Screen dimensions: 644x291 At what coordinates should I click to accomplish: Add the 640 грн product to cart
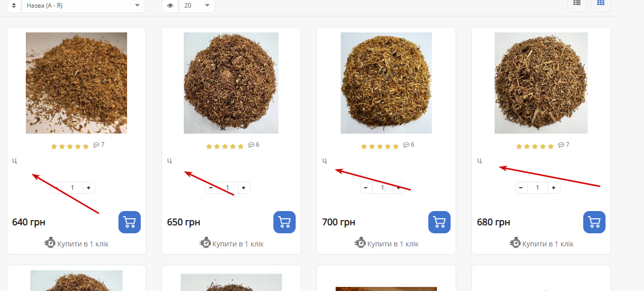point(130,222)
